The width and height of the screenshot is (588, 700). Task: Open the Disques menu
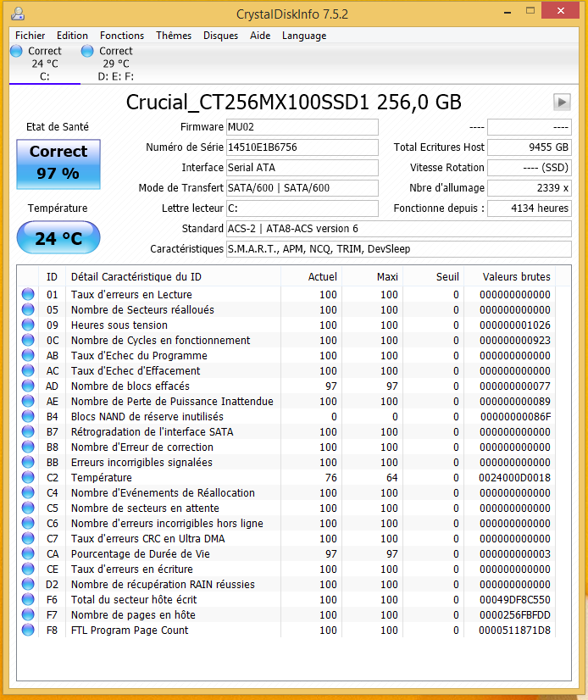[220, 36]
